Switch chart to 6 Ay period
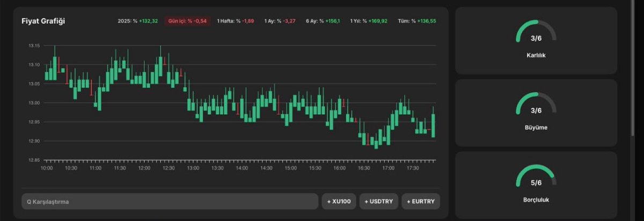Viewport: 644px width, 221px height. [x=323, y=21]
